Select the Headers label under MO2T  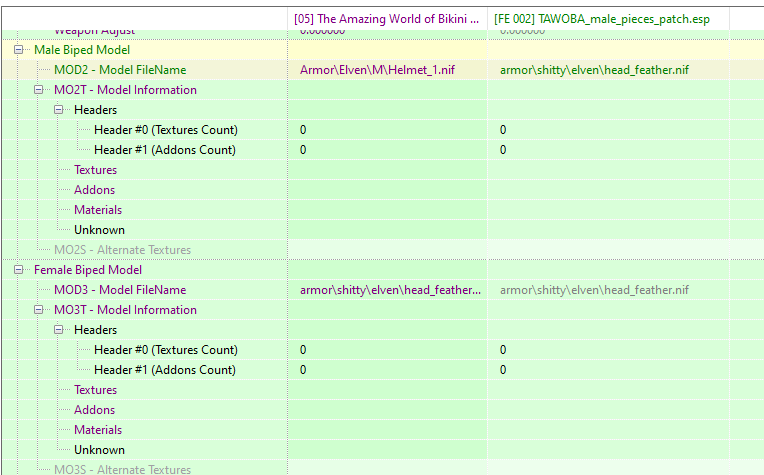coord(96,110)
